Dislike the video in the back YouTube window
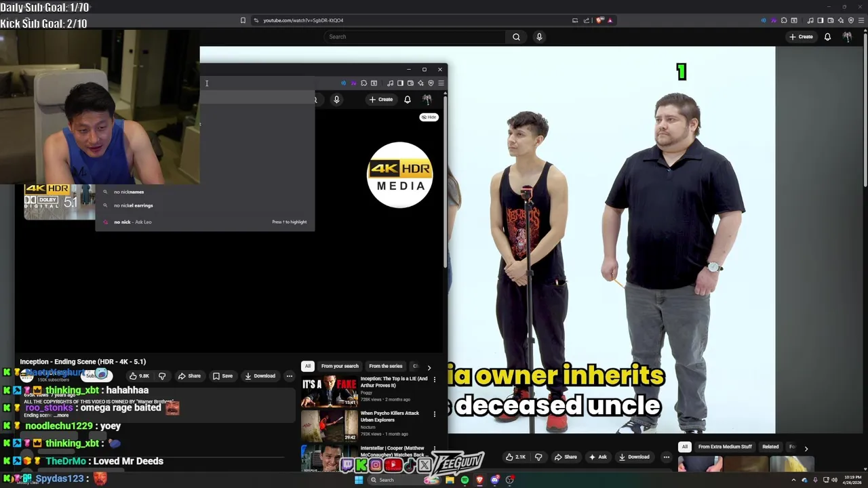Viewport: 868px width, 488px height. [538, 457]
